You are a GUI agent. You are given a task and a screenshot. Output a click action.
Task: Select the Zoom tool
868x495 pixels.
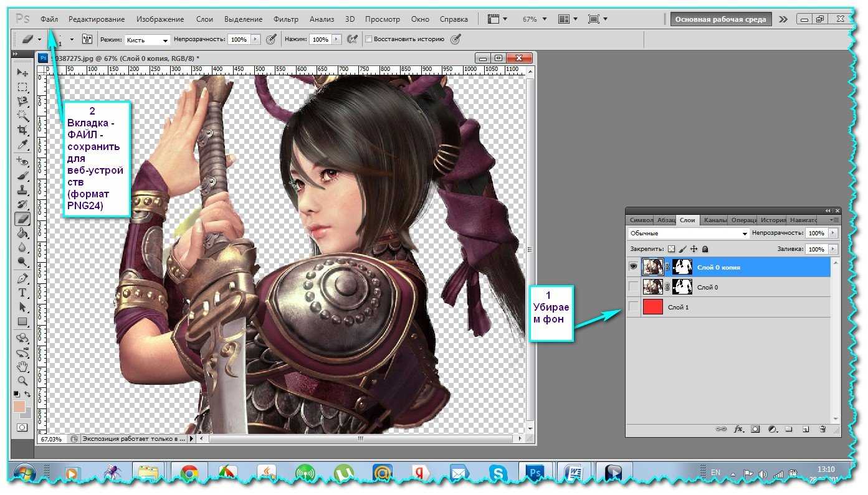[x=22, y=380]
